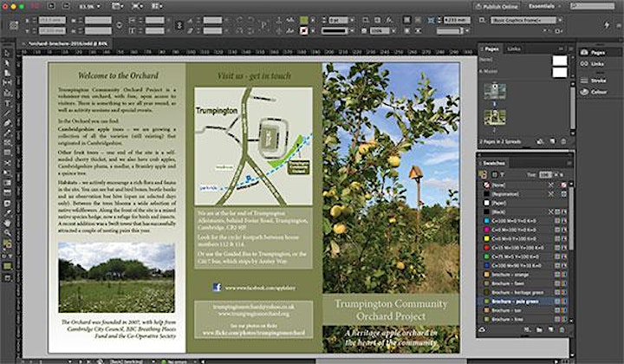Set Formatting Affects Text (T) in Swatches
Screen dimensions: 624x364
point(502,175)
